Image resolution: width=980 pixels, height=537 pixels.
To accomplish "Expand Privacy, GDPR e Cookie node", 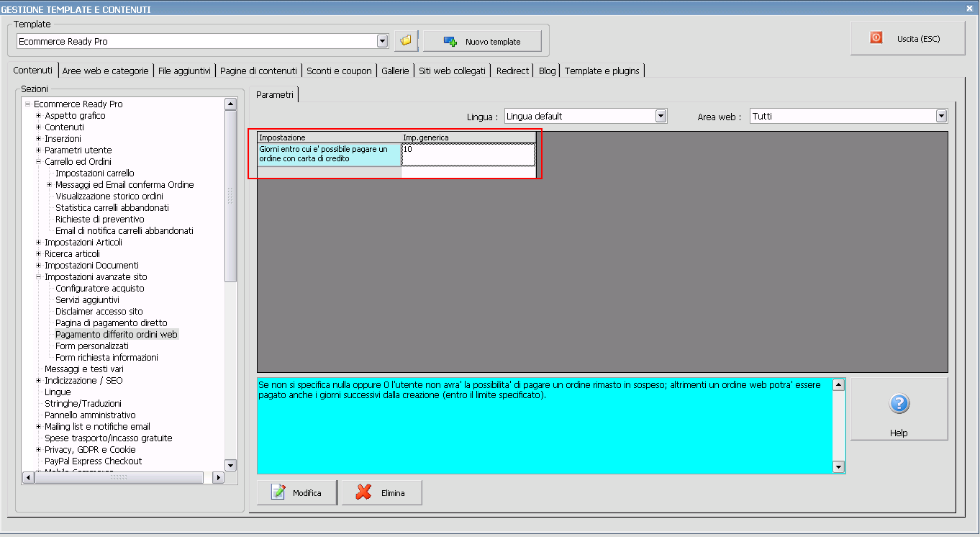I will pos(38,450).
